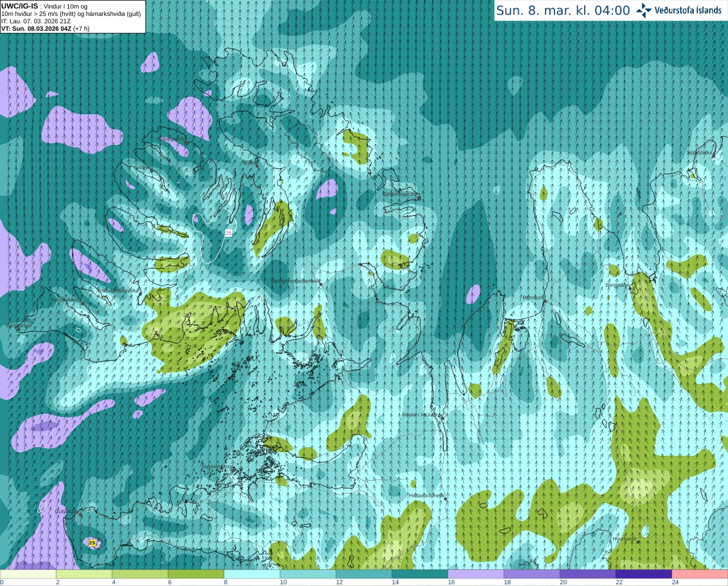The height and width of the screenshot is (586, 728).
Task: Click the Hveravellir station label
Action: (x=624, y=539)
